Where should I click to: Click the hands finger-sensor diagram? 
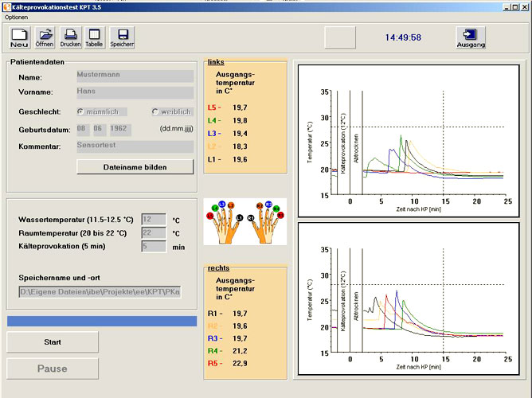244,223
